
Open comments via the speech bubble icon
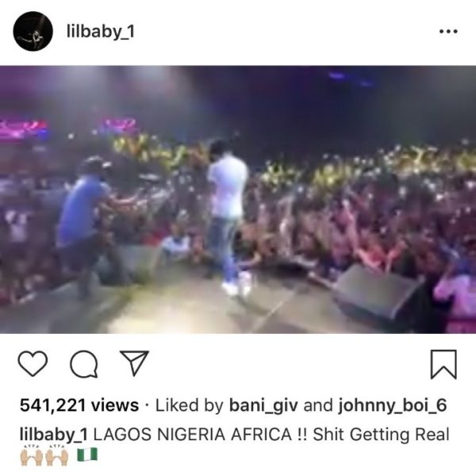tap(84, 364)
